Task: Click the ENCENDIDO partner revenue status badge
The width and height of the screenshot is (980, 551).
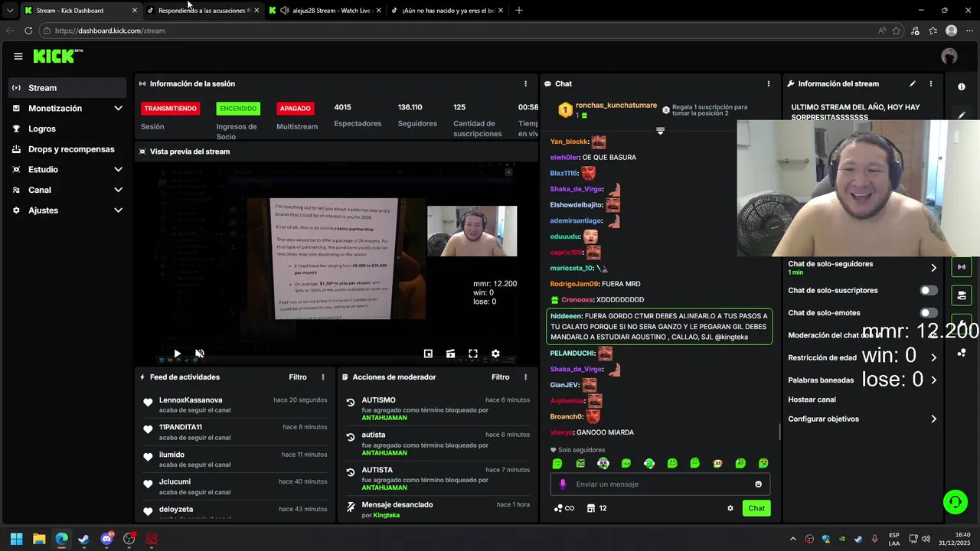Action: pos(238,109)
